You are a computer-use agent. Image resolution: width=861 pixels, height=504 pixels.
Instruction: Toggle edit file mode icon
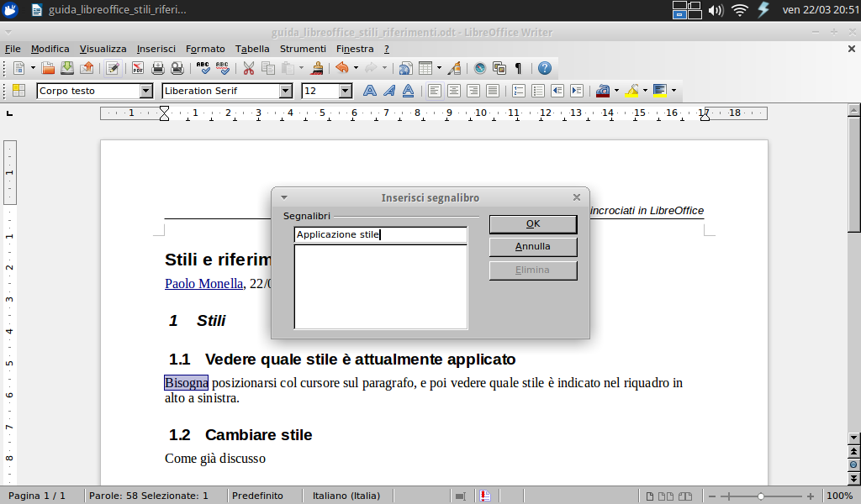tap(113, 68)
